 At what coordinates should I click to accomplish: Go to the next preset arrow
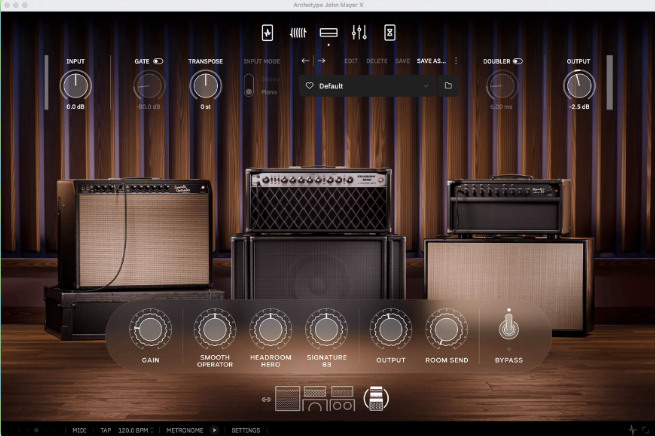(x=321, y=61)
